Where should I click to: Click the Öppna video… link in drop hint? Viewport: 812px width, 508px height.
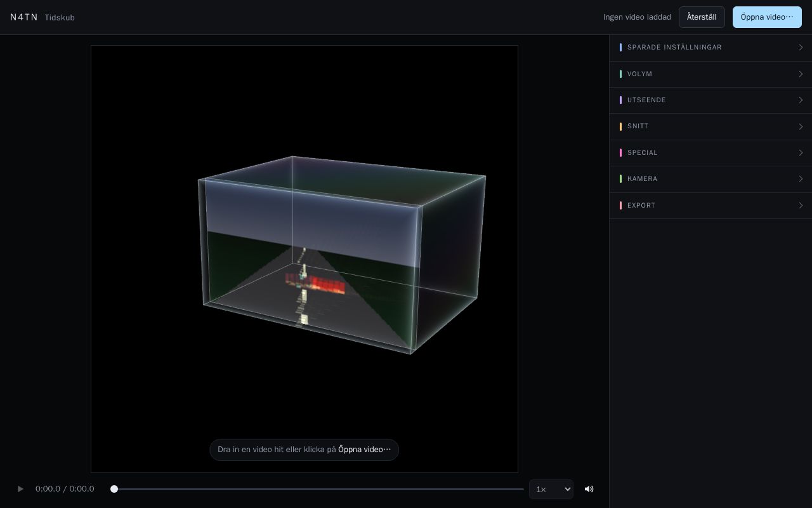pyautogui.click(x=365, y=450)
